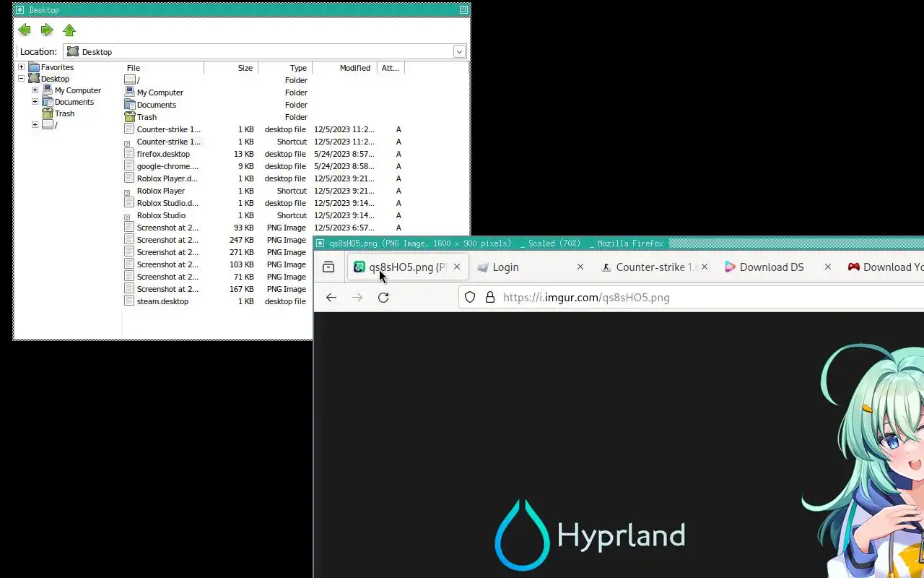Click the Att... column header
This screenshot has width=924, height=578.
[391, 68]
